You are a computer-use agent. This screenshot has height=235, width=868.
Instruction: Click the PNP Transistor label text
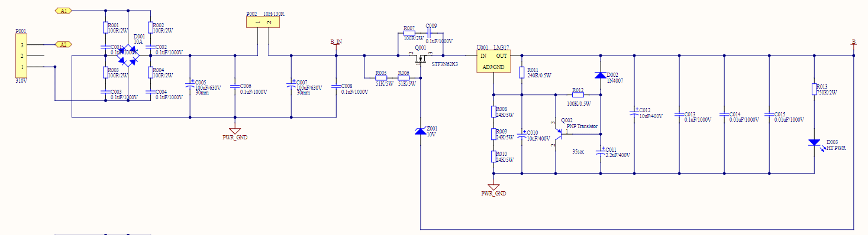582,126
